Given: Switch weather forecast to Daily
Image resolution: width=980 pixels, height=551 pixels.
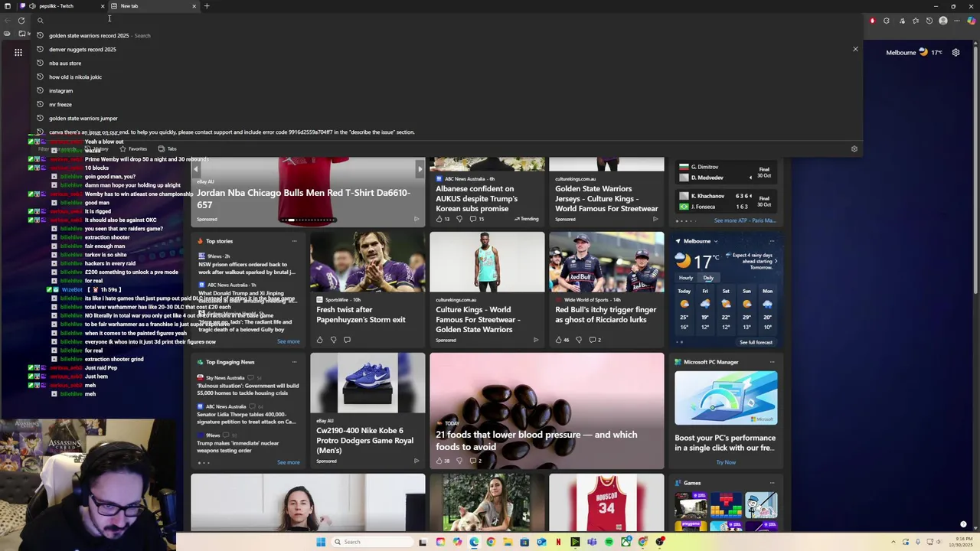Looking at the screenshot, I should tap(708, 278).
